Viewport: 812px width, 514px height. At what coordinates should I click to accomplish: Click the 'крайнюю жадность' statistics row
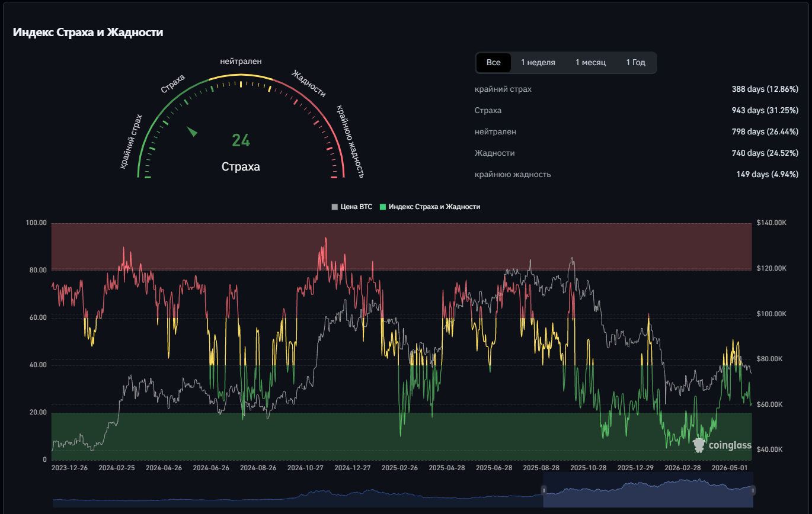click(637, 175)
